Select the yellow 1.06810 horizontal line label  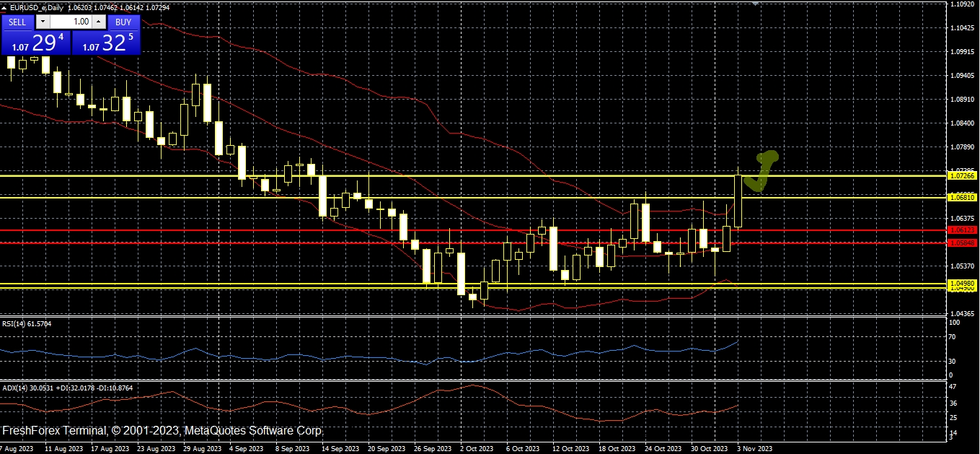tap(963, 197)
